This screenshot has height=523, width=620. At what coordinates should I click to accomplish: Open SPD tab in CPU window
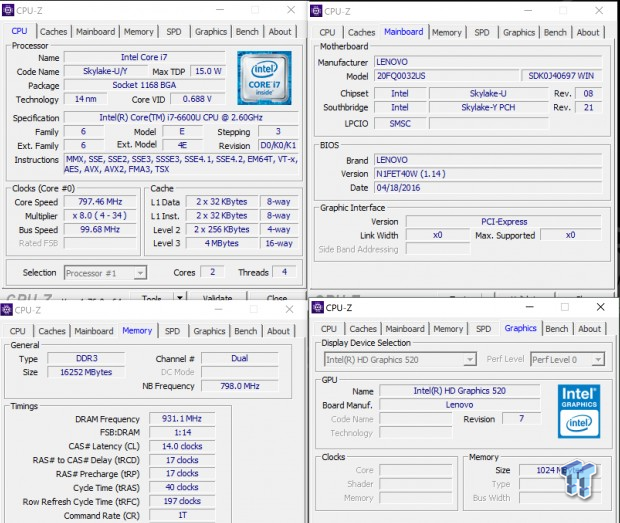(x=174, y=32)
